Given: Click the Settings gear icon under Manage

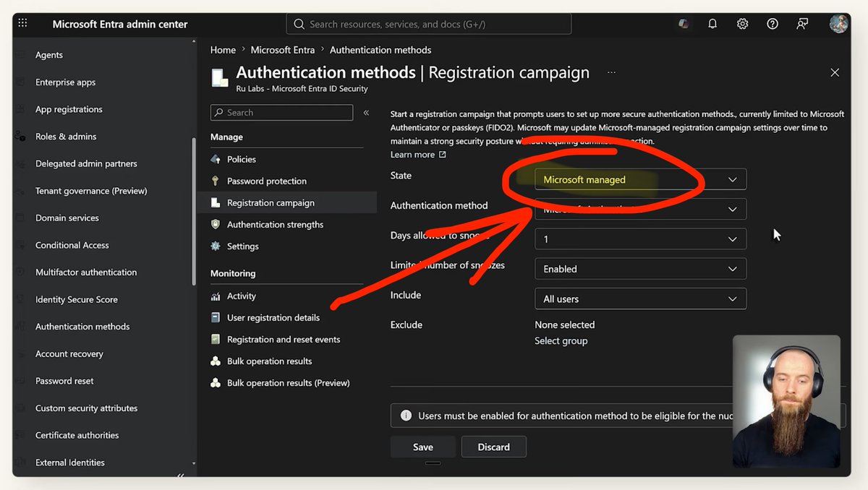Looking at the screenshot, I should [x=216, y=246].
